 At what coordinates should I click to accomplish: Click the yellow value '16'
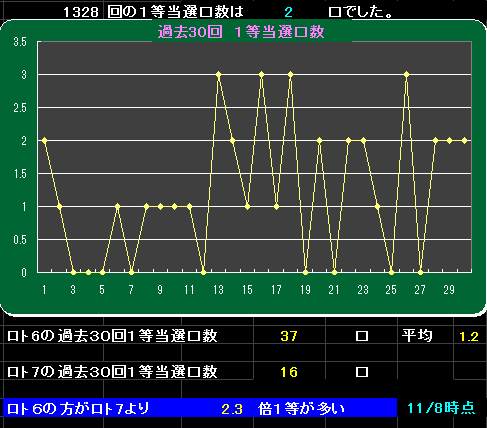pyautogui.click(x=289, y=372)
